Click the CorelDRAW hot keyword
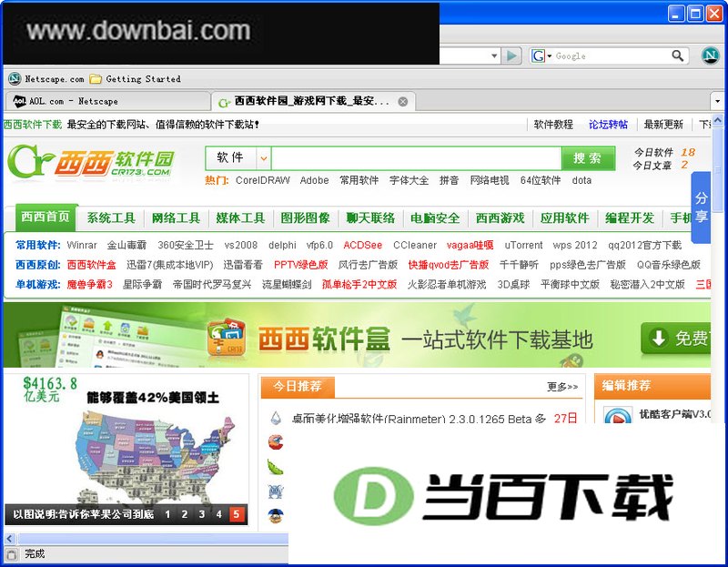The width and height of the screenshot is (728, 567). click(x=263, y=180)
